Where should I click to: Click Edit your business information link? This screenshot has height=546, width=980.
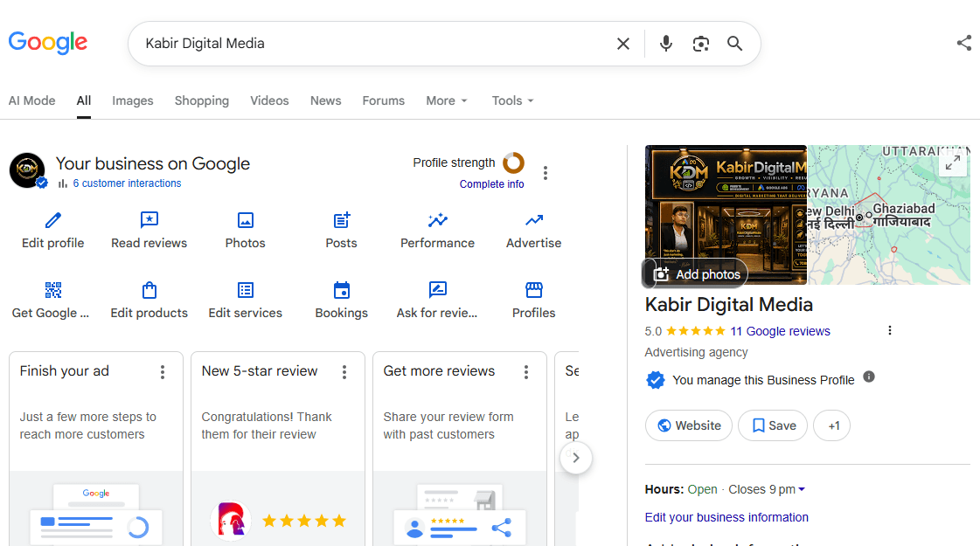[x=726, y=517]
